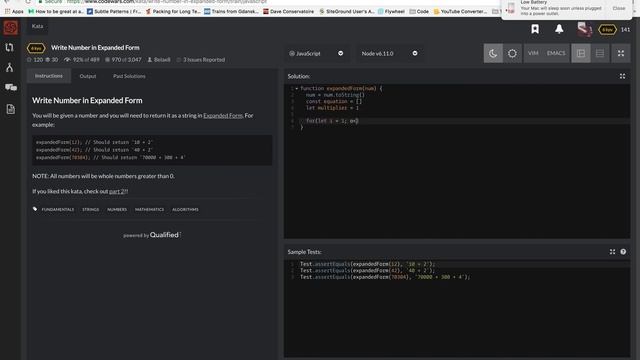Image resolution: width=640 pixels, height=360 pixels.
Task: Open the user avatar profile menu
Action: [585, 29]
